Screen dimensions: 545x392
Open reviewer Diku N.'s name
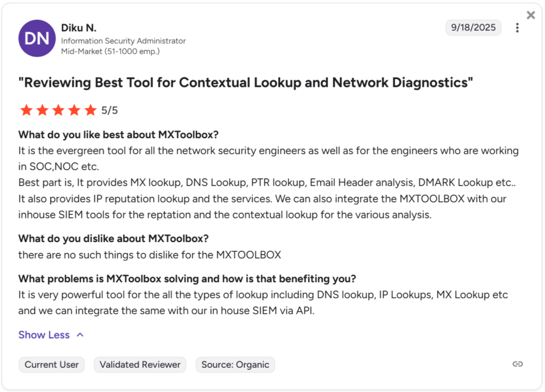[78, 27]
